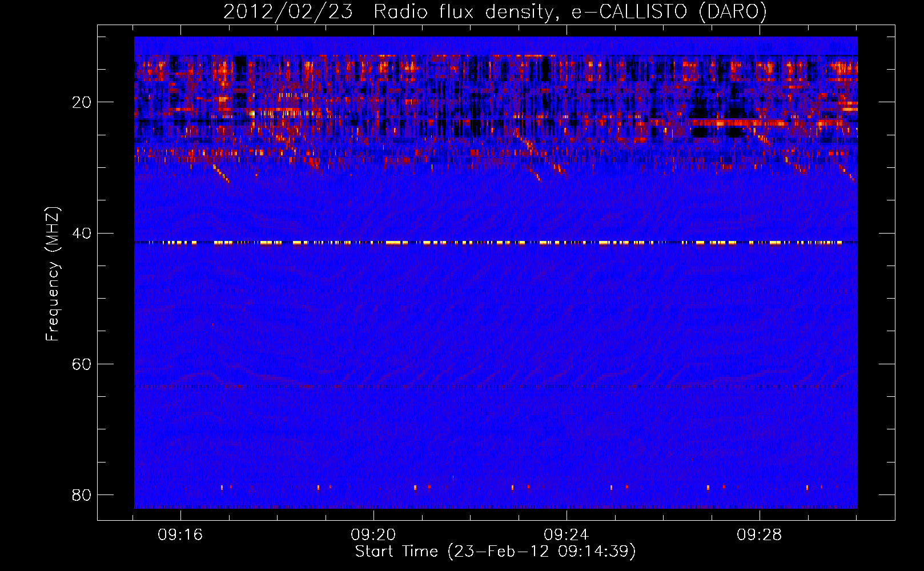
Task: Click the 09:16 time tick label
Action: click(x=180, y=535)
